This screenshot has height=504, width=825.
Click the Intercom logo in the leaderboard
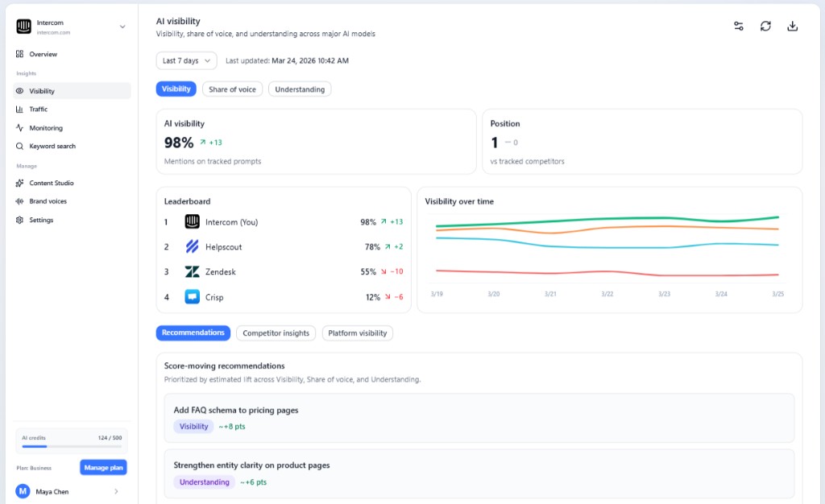[x=192, y=221]
